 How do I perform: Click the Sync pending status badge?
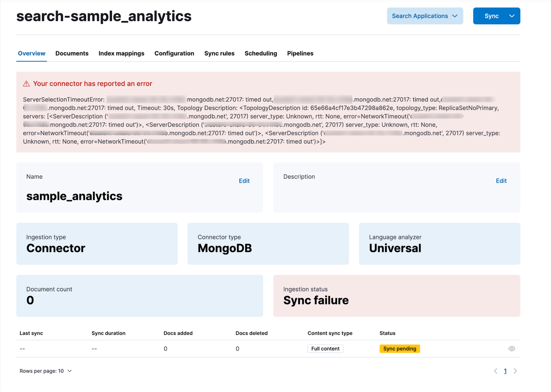tap(399, 349)
